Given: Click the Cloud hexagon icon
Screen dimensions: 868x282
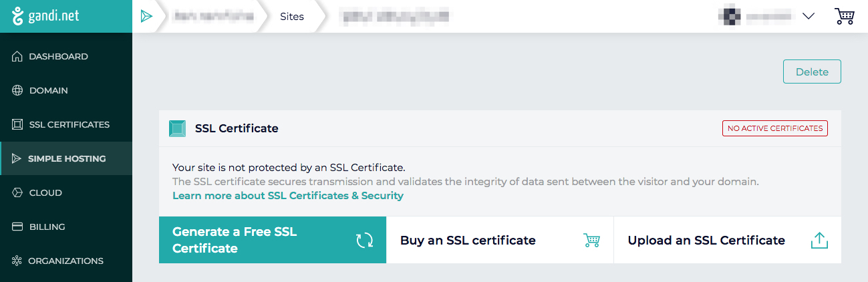Looking at the screenshot, I should [x=17, y=193].
